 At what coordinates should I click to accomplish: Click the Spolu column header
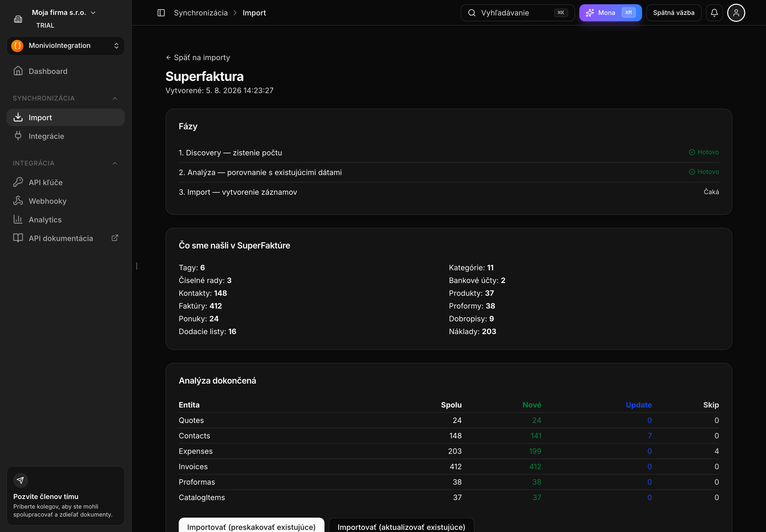[451, 405]
